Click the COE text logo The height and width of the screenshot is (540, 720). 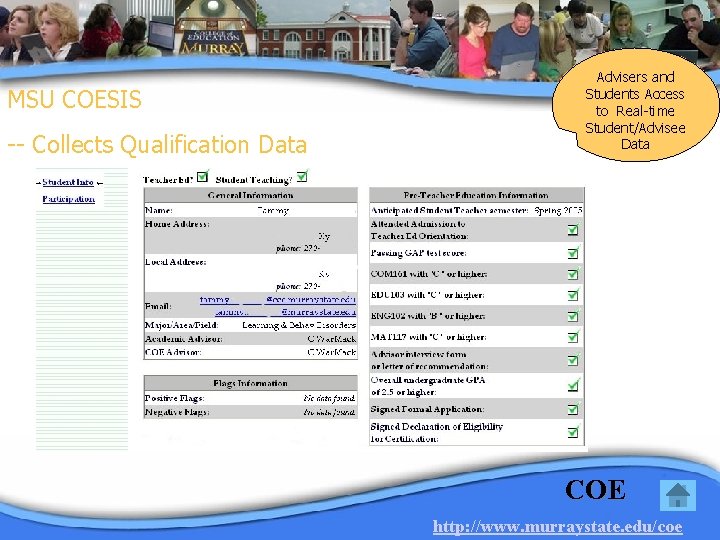(596, 490)
